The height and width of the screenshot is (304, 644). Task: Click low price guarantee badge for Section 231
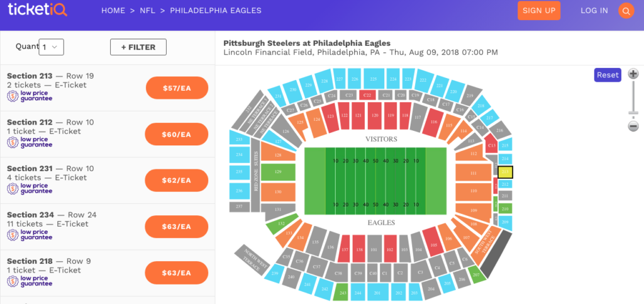click(30, 188)
